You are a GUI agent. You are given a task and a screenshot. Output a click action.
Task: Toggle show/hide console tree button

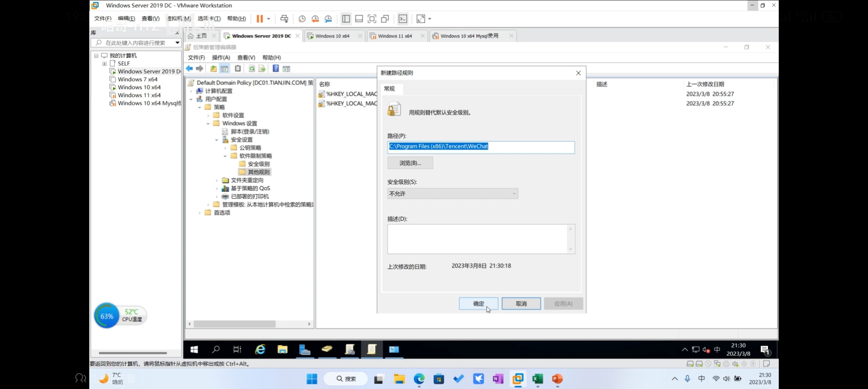225,68
